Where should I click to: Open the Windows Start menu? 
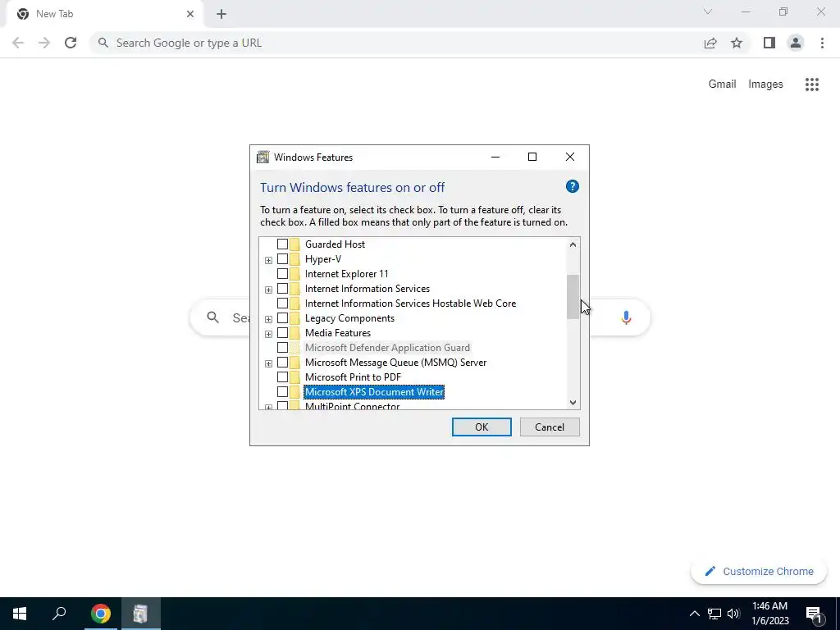click(x=20, y=614)
